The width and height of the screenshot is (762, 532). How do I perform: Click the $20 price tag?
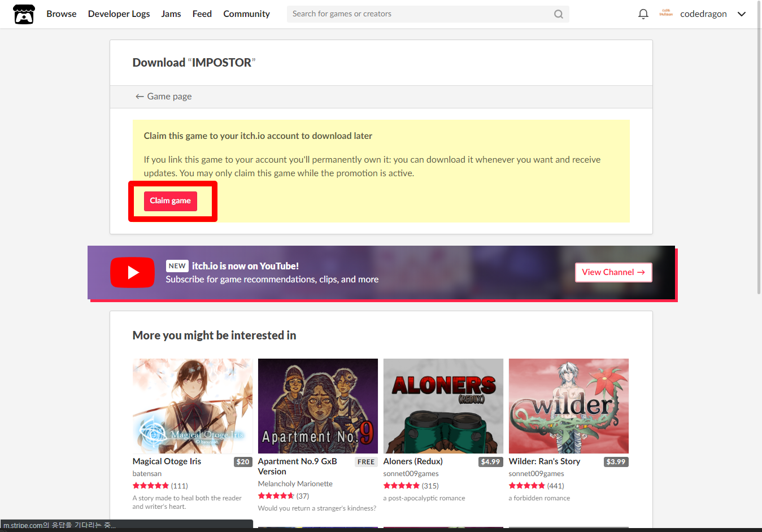point(243,462)
